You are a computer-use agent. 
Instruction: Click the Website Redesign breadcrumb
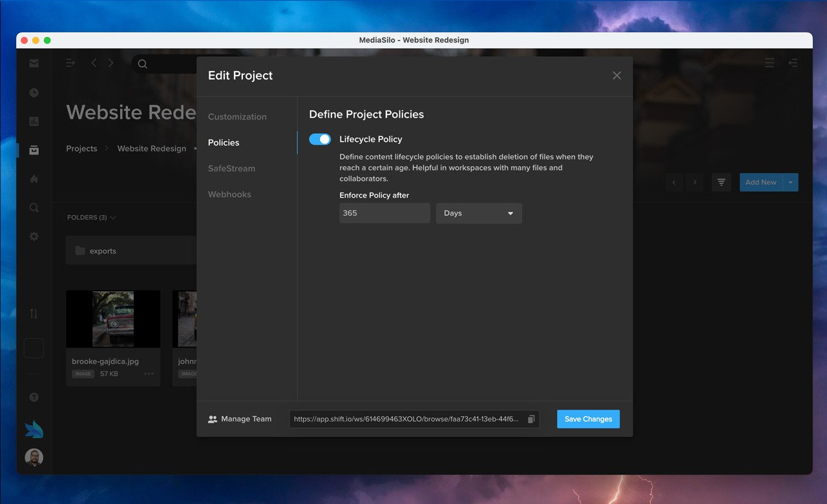tap(152, 149)
